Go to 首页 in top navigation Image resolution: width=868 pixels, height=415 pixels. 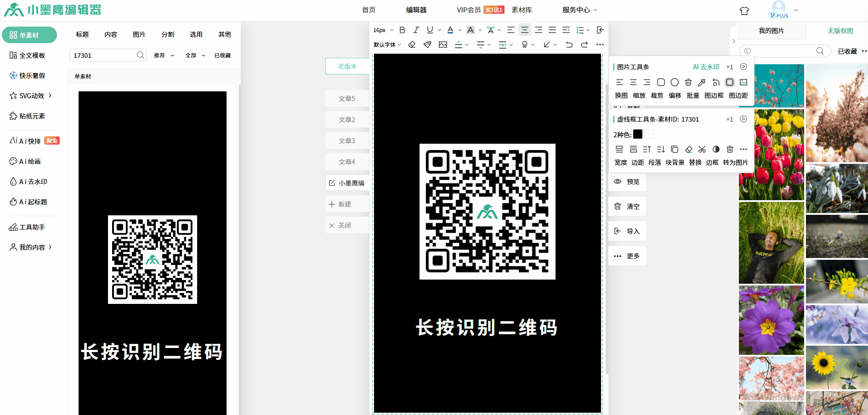369,10
